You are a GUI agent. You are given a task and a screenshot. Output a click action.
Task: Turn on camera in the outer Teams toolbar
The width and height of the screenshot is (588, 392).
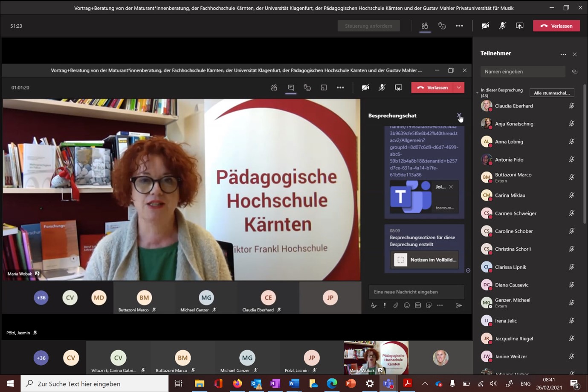[x=485, y=26]
